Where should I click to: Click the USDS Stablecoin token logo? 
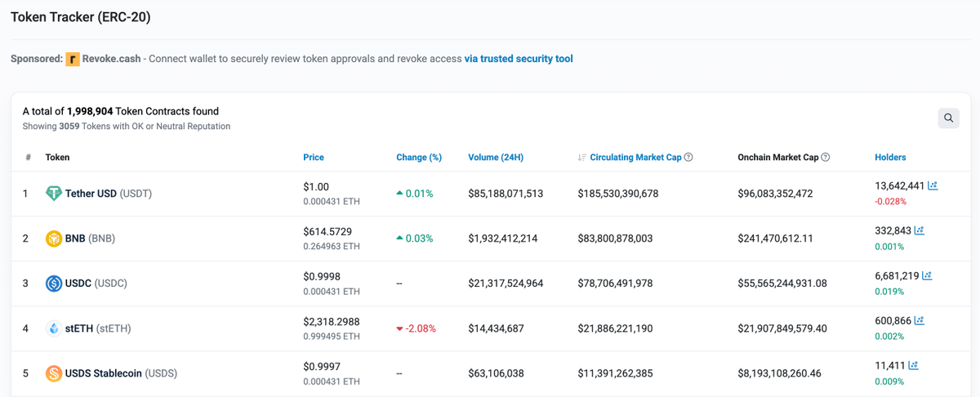click(54, 373)
